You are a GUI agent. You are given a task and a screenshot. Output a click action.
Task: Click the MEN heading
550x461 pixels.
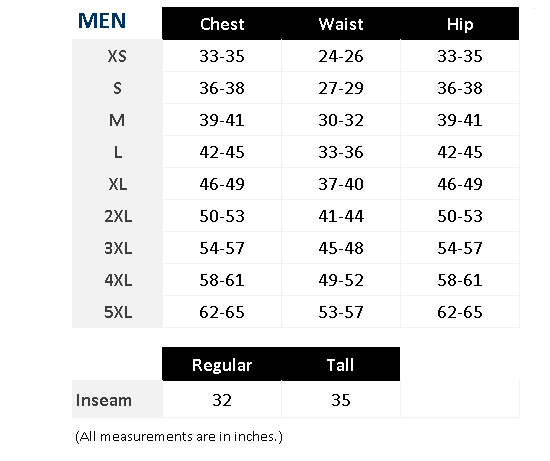point(102,21)
